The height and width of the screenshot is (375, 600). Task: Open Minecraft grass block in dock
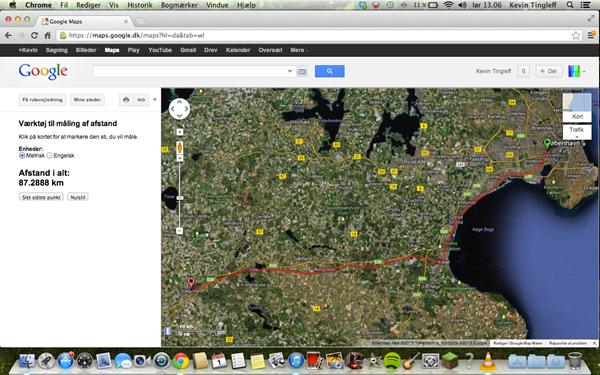[x=450, y=360]
